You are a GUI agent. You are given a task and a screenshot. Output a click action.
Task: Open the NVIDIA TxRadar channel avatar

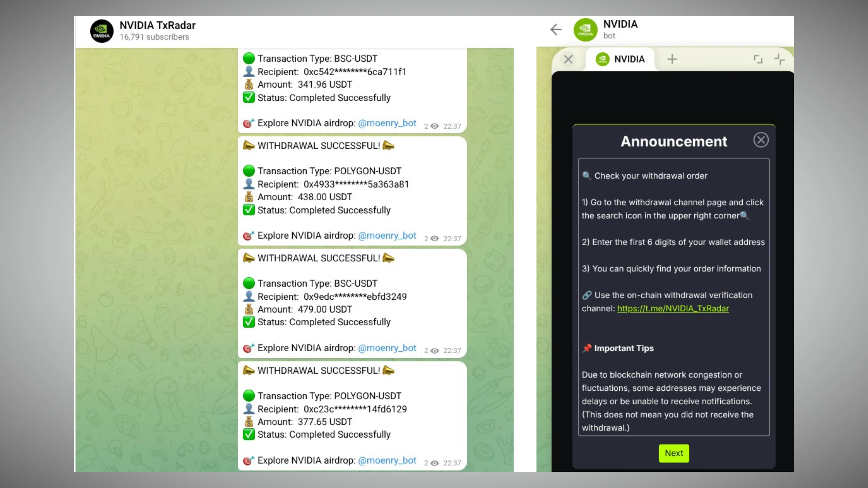102,31
